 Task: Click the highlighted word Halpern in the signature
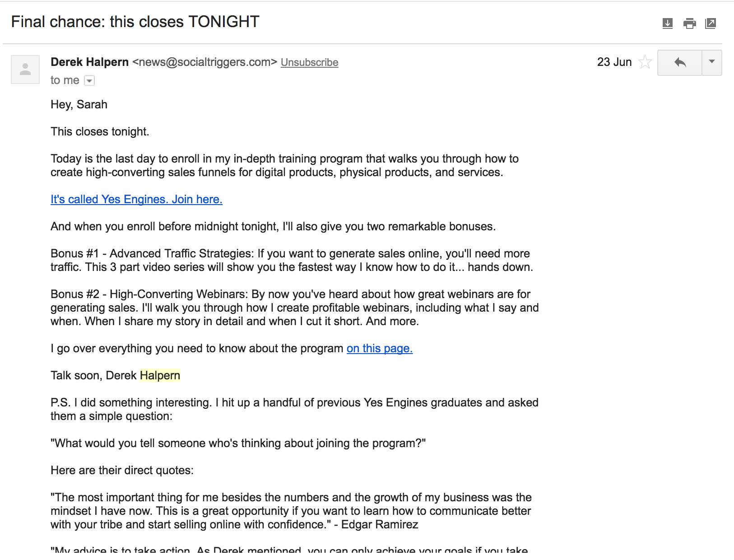160,375
